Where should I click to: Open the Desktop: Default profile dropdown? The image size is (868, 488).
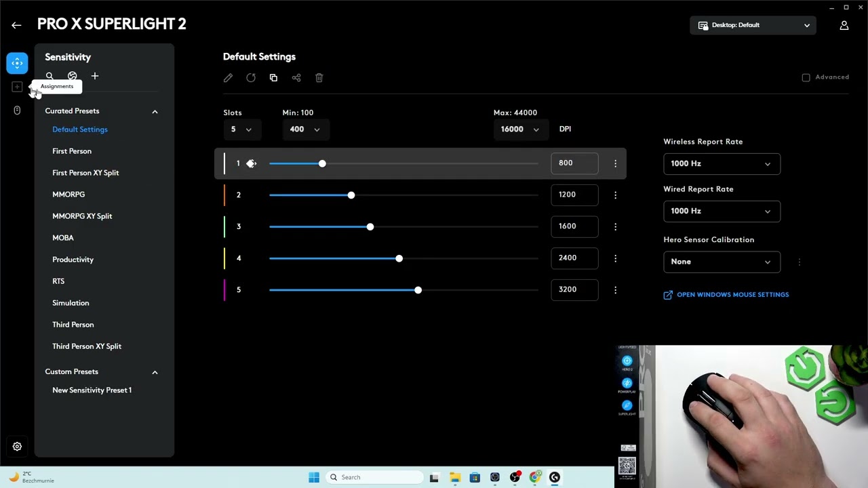753,25
